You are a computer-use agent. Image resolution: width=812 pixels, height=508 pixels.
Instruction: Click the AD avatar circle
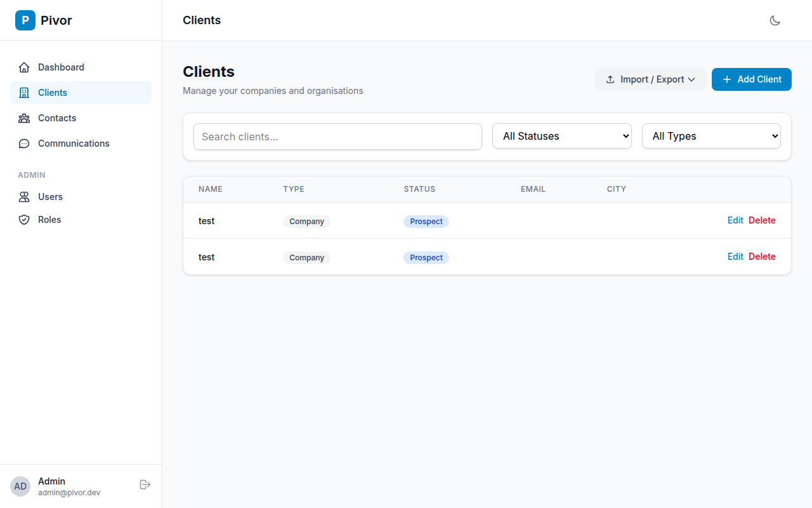coord(20,486)
